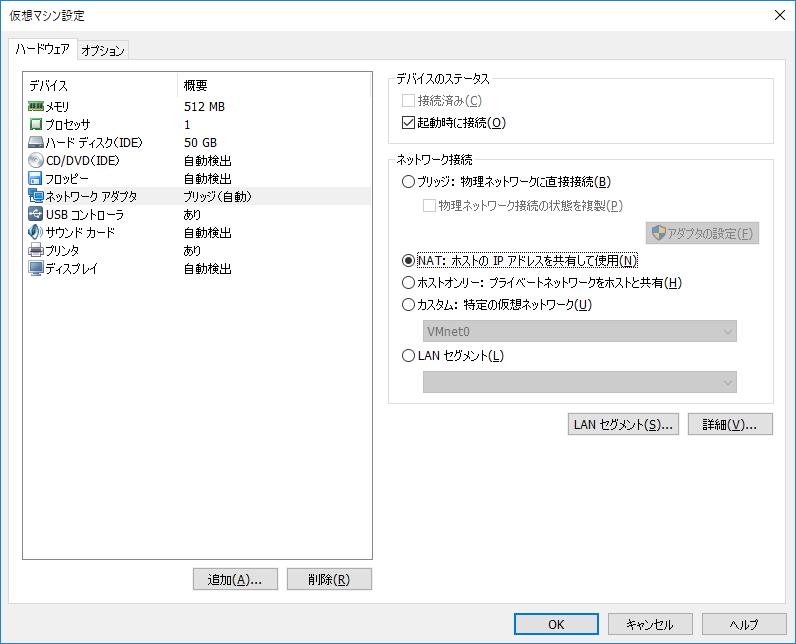The width and height of the screenshot is (796, 644).
Task: Click the 削除(R) button
Action: click(x=329, y=580)
